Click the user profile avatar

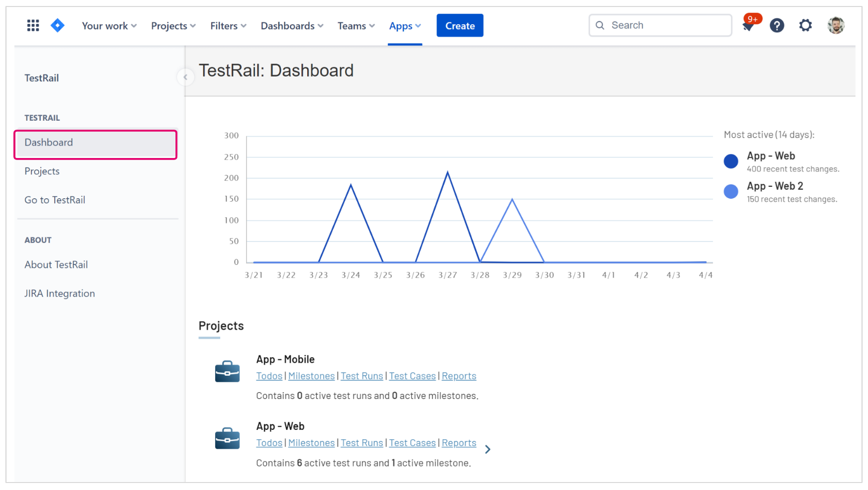point(836,25)
